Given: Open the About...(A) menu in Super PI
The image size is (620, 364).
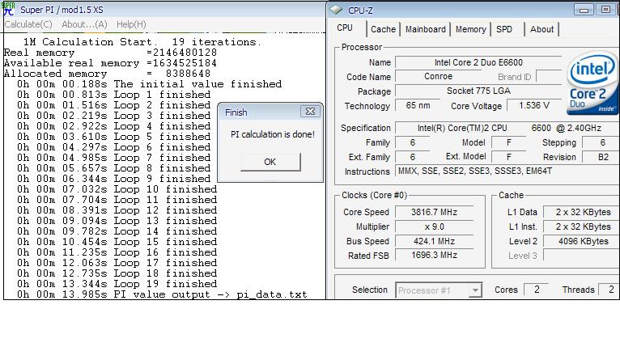Looking at the screenshot, I should click(x=84, y=24).
